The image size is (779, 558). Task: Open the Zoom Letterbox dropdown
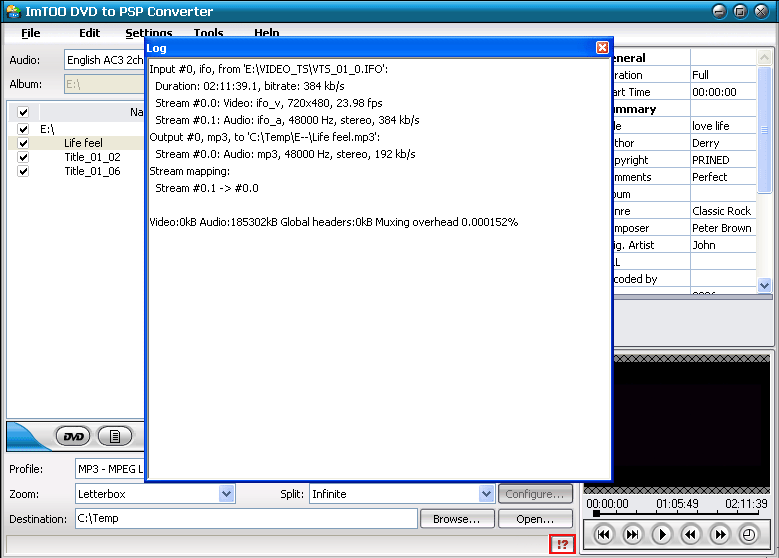click(x=227, y=494)
